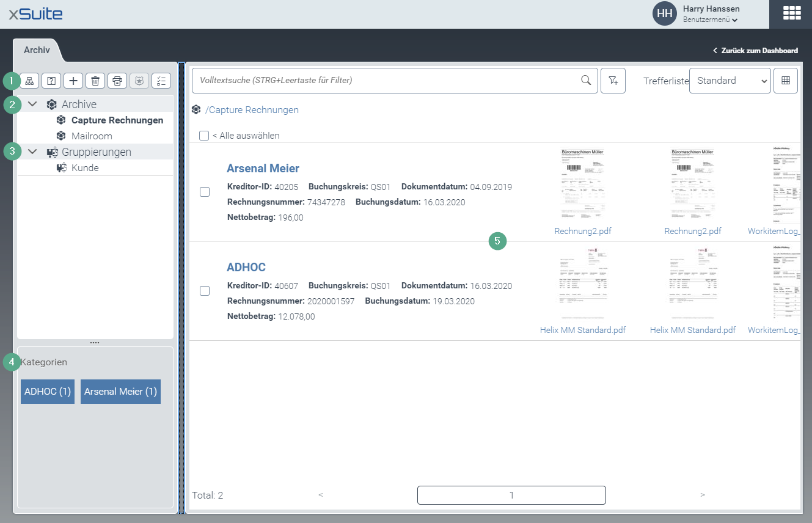Open the apps grid menu in header

click(791, 14)
